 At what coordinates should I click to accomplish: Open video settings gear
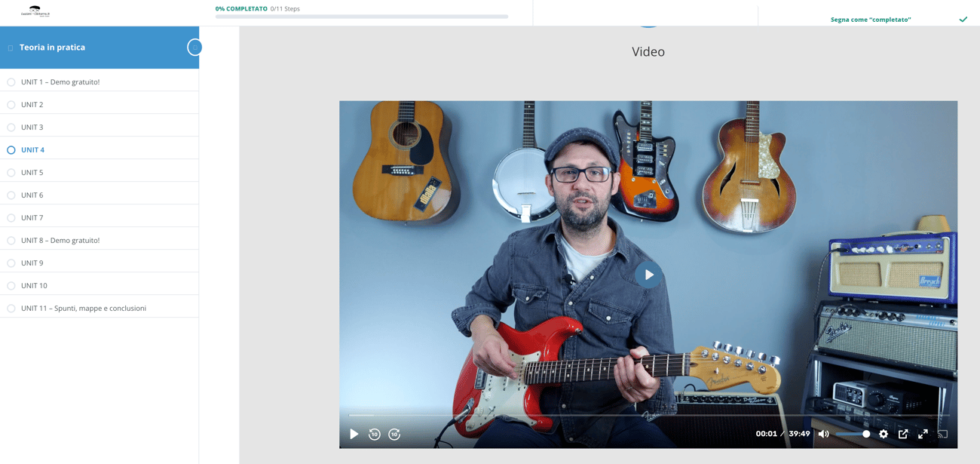click(884, 434)
